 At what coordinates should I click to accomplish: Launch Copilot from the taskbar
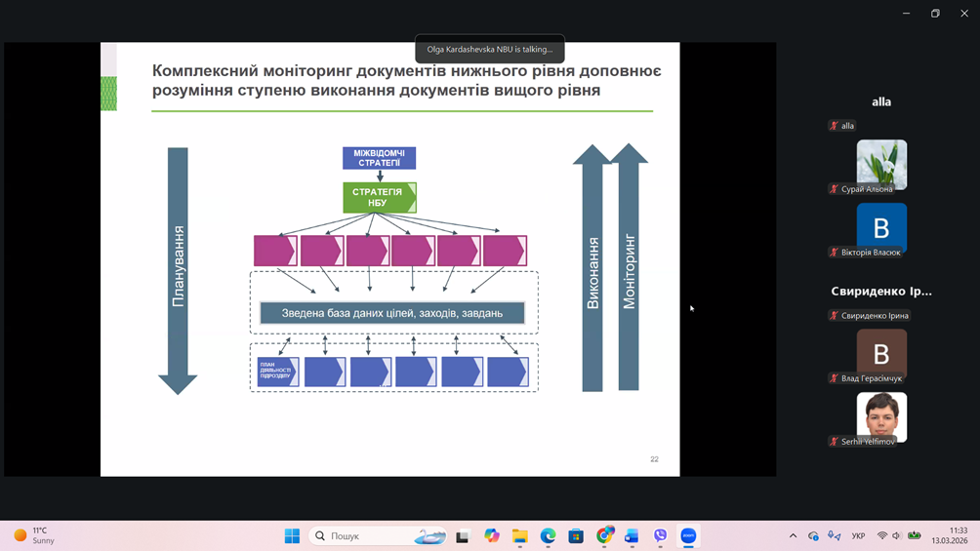click(492, 535)
